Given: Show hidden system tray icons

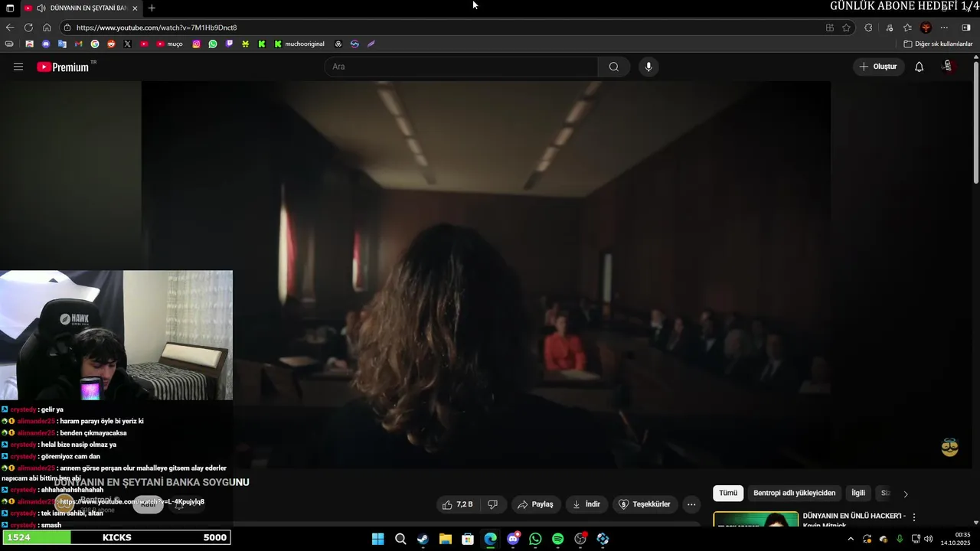Looking at the screenshot, I should (850, 539).
